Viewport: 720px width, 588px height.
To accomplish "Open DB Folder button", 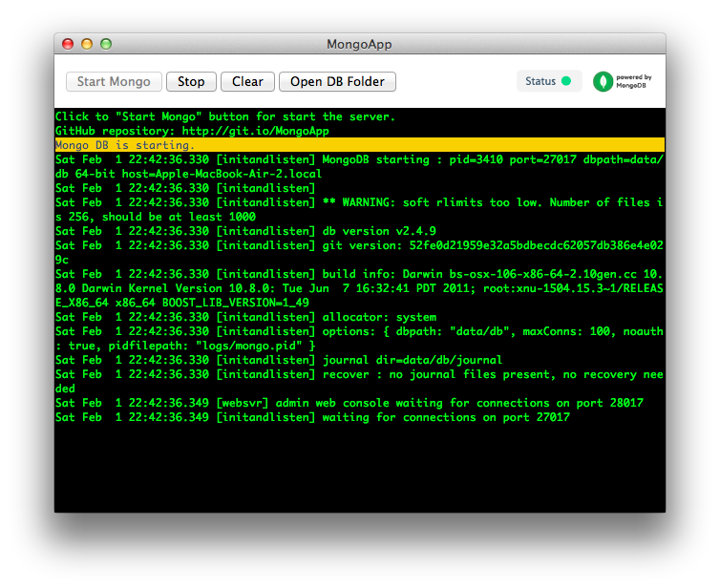I will pyautogui.click(x=337, y=82).
